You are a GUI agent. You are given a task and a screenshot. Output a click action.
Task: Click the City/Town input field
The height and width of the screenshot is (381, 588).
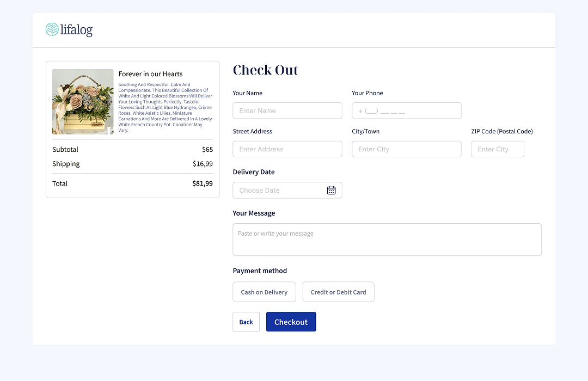coord(406,149)
